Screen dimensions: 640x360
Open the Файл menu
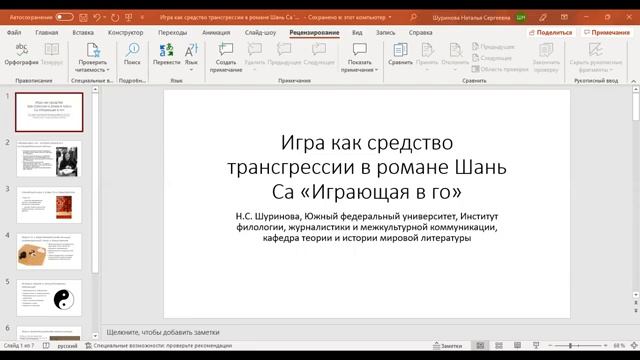[x=14, y=32]
